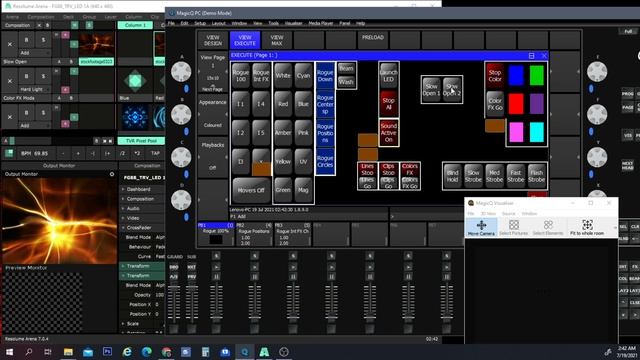
Task: Toggle S button above first playback fader
Action: pyautogui.click(x=216, y=256)
